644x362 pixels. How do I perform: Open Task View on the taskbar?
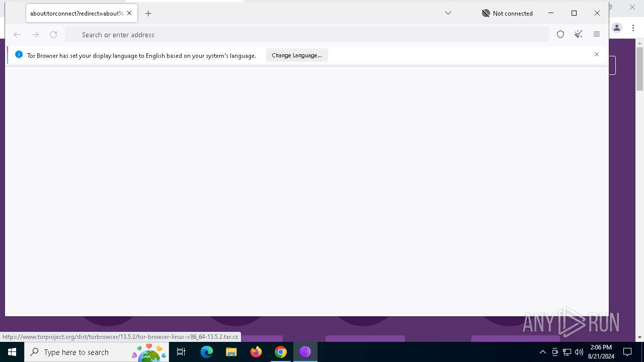click(x=181, y=352)
